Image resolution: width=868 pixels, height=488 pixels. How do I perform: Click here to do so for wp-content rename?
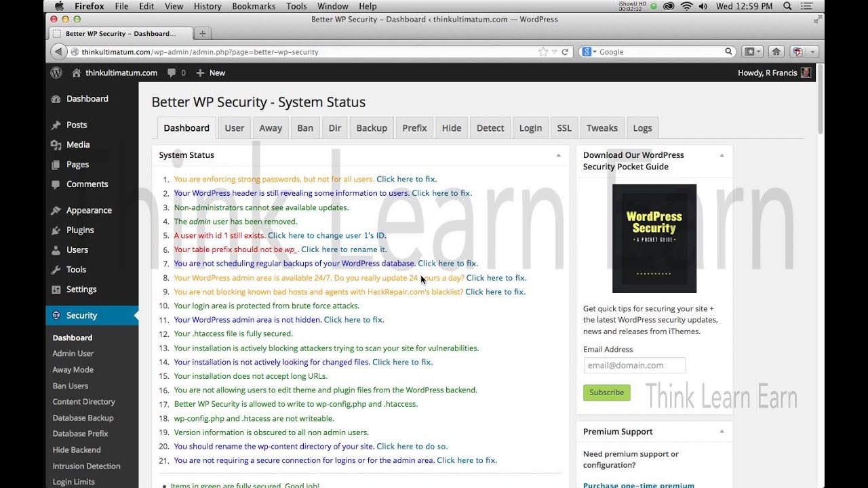coord(412,447)
